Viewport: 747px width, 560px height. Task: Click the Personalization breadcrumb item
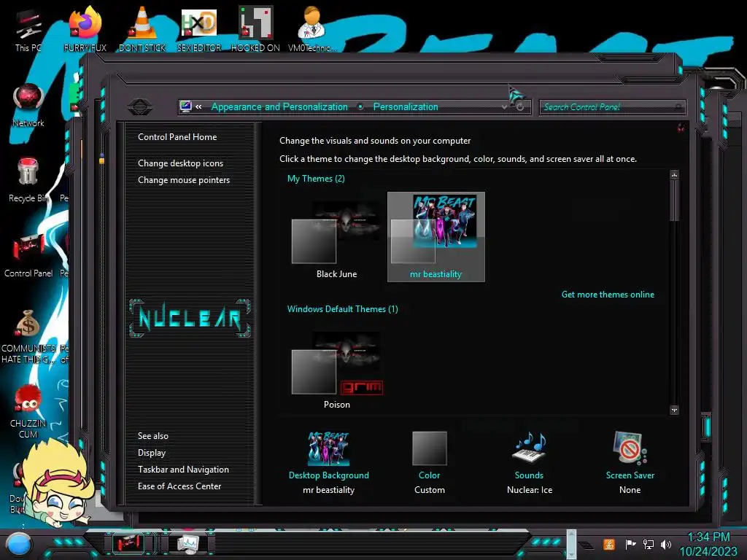pos(406,106)
